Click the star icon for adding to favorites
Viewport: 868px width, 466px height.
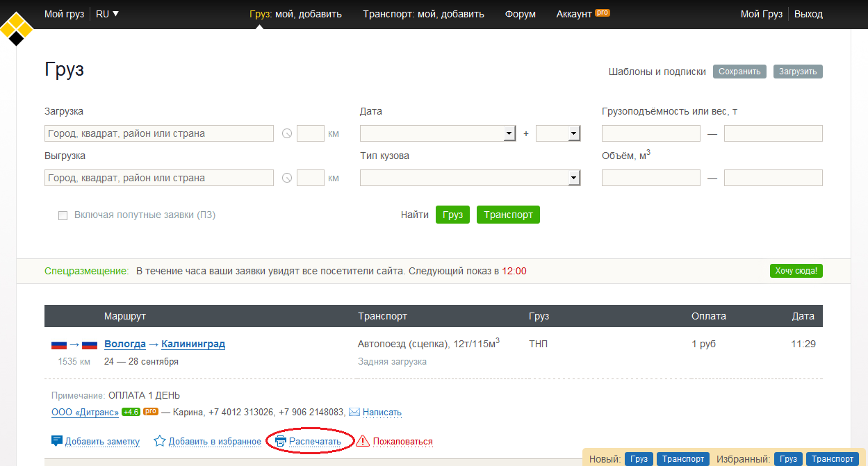click(x=160, y=441)
